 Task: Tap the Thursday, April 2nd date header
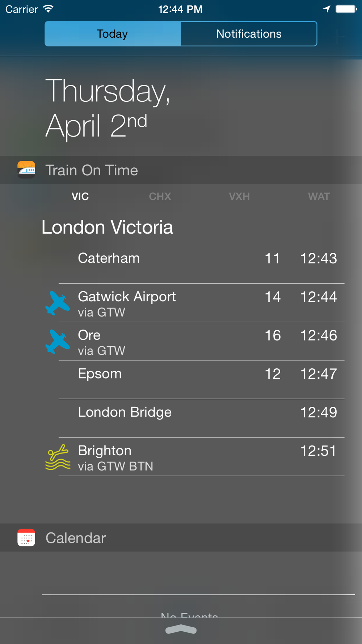[108, 108]
